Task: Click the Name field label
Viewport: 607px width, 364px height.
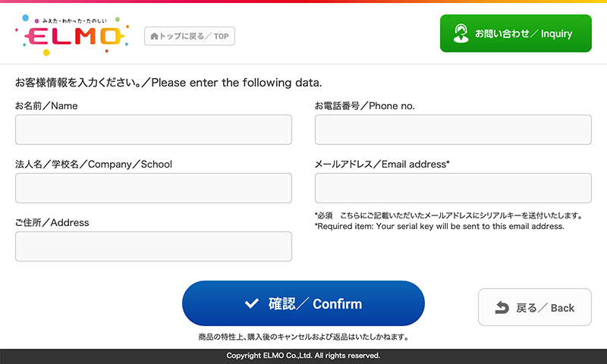Action: 46,106
